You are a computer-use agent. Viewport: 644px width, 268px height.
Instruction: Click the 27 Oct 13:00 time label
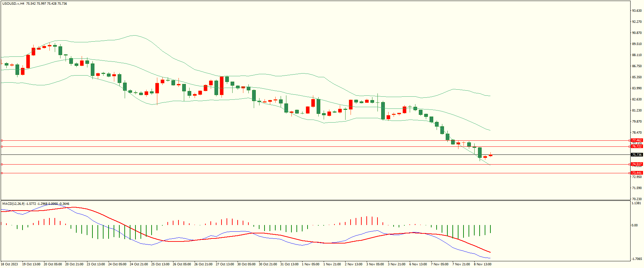tap(225, 264)
